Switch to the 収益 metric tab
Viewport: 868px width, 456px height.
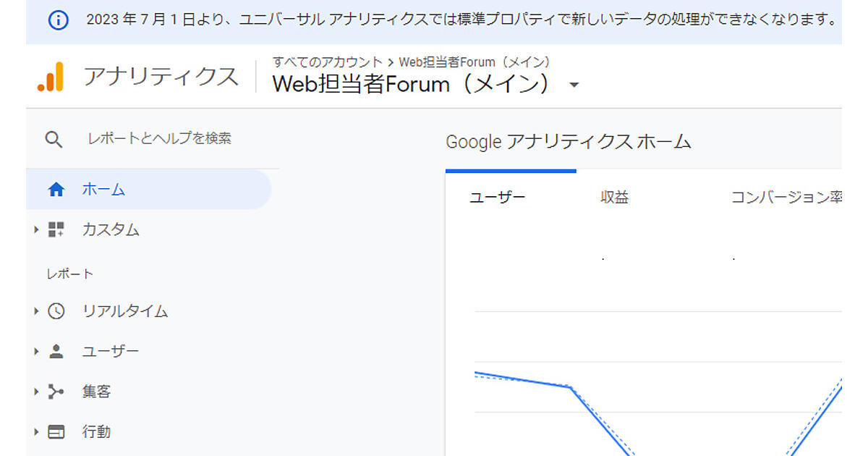click(x=614, y=198)
